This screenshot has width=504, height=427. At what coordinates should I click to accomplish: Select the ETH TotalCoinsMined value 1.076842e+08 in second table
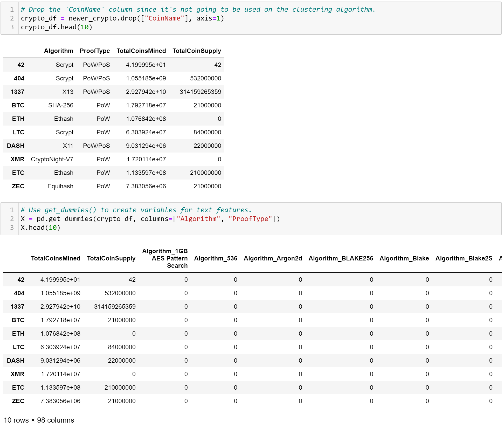pos(60,334)
